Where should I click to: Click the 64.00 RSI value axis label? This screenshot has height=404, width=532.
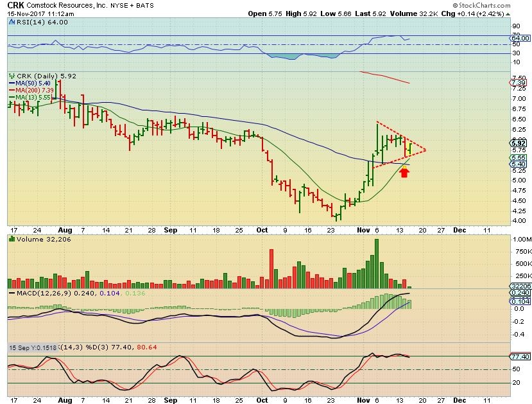pos(519,39)
